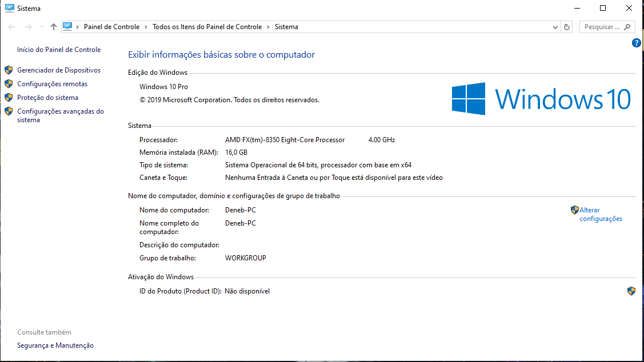Viewport: 644px width, 362px height.
Task: Click shield icon beside Gerenciador de Dispositivos
Action: tap(9, 70)
